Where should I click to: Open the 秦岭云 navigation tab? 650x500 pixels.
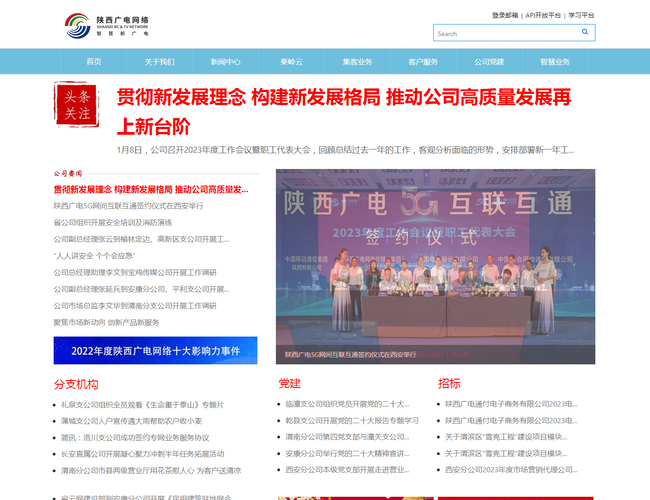pos(291,61)
